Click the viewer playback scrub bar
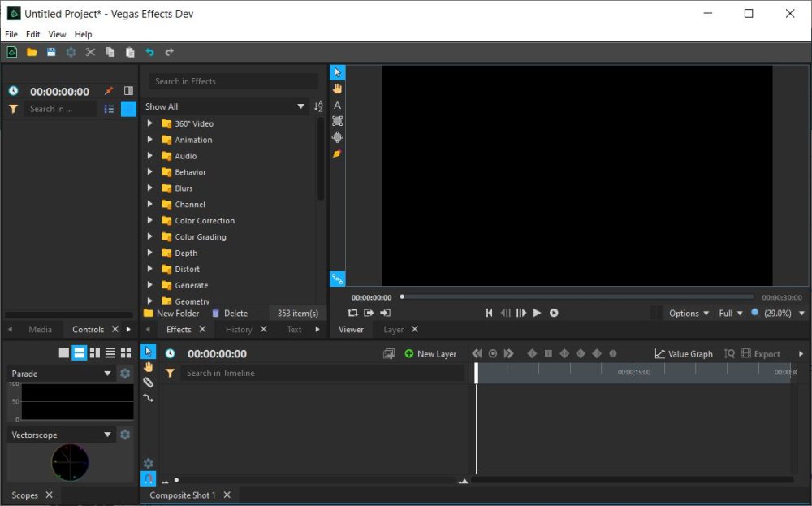 tap(577, 297)
